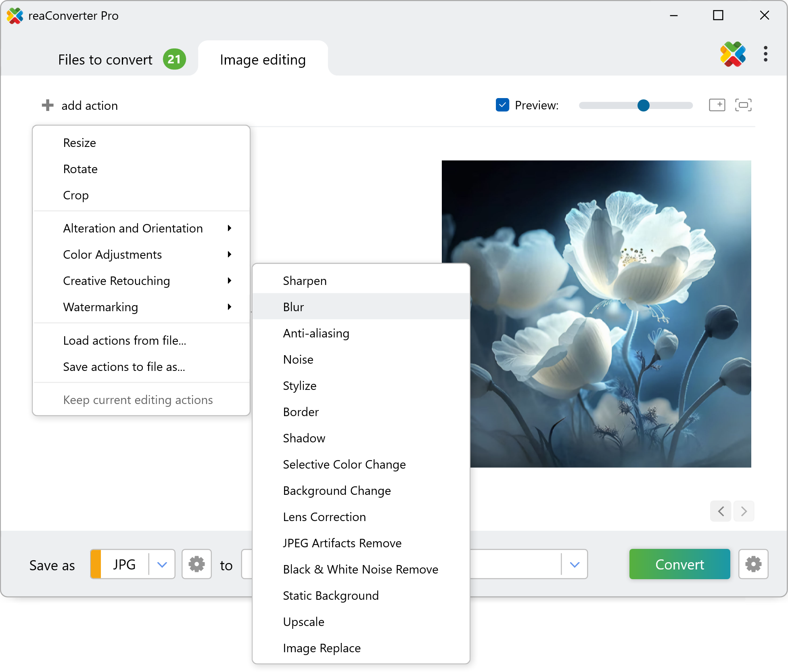This screenshot has height=672, width=788.
Task: Go to next preview image arrow
Action: 744,511
